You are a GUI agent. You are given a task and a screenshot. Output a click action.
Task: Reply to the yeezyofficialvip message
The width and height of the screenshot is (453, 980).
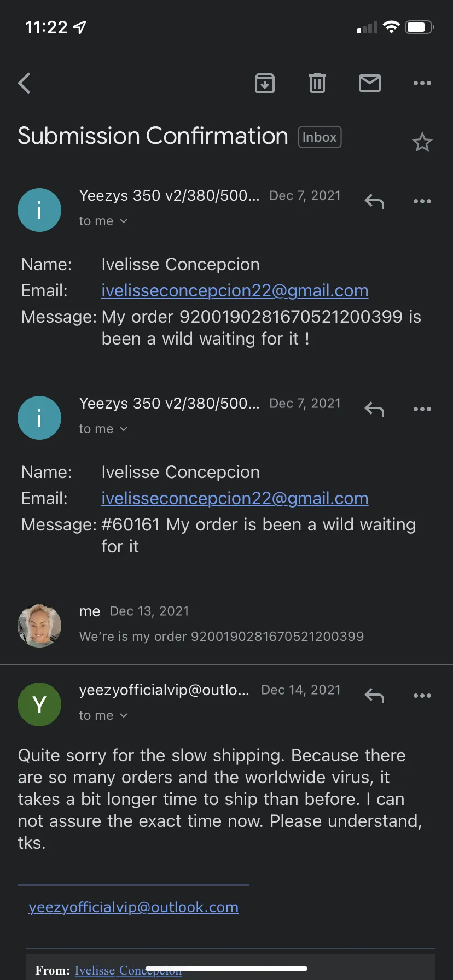pos(374,696)
